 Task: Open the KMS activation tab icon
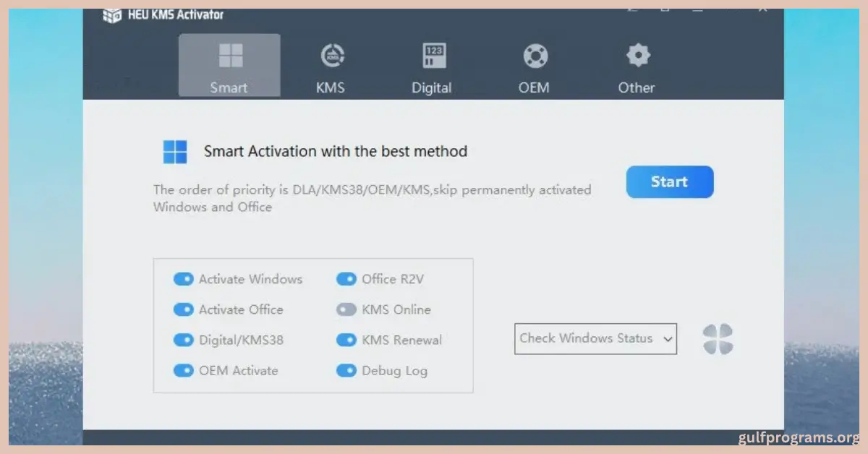(332, 56)
